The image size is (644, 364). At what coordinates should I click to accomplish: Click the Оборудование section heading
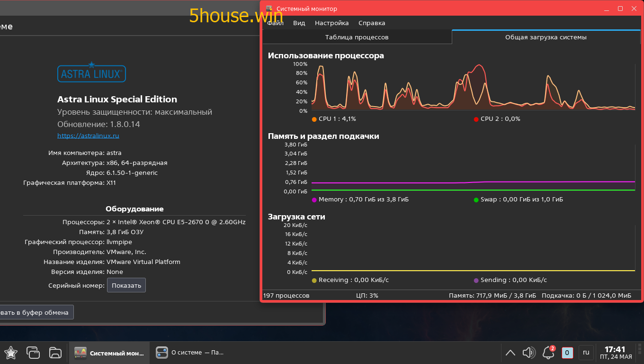pyautogui.click(x=134, y=209)
